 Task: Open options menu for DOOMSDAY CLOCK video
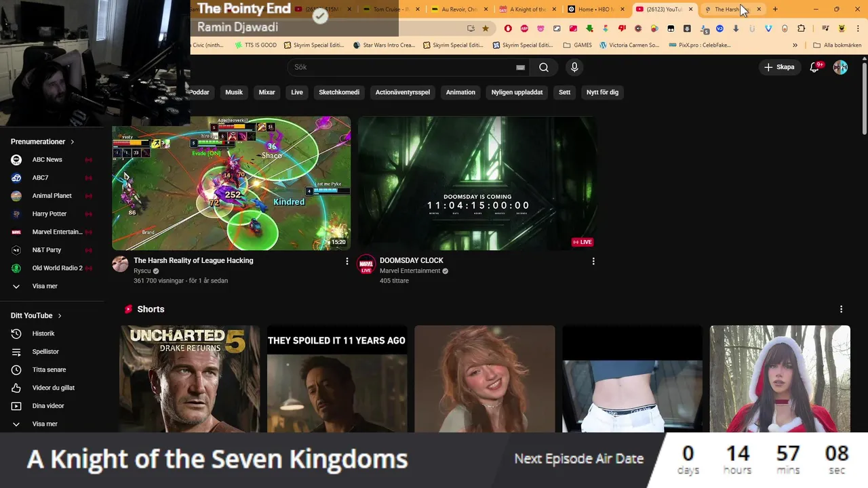(593, 261)
